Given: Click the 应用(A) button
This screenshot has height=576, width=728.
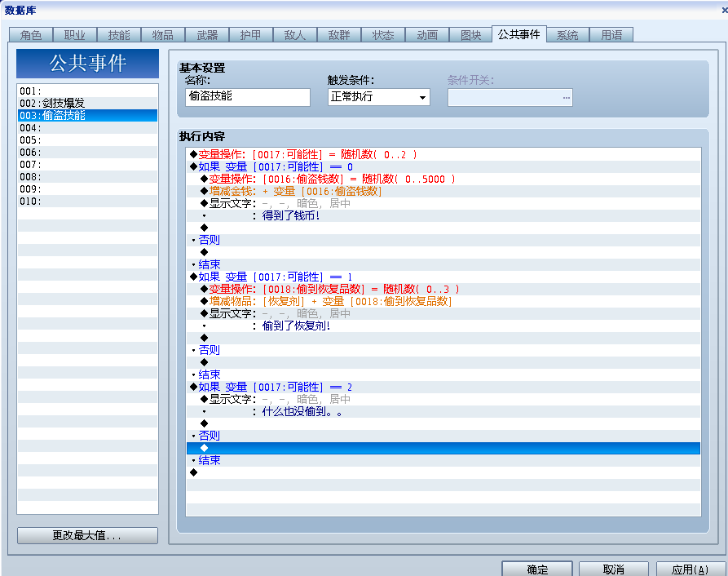Looking at the screenshot, I should click(x=690, y=569).
